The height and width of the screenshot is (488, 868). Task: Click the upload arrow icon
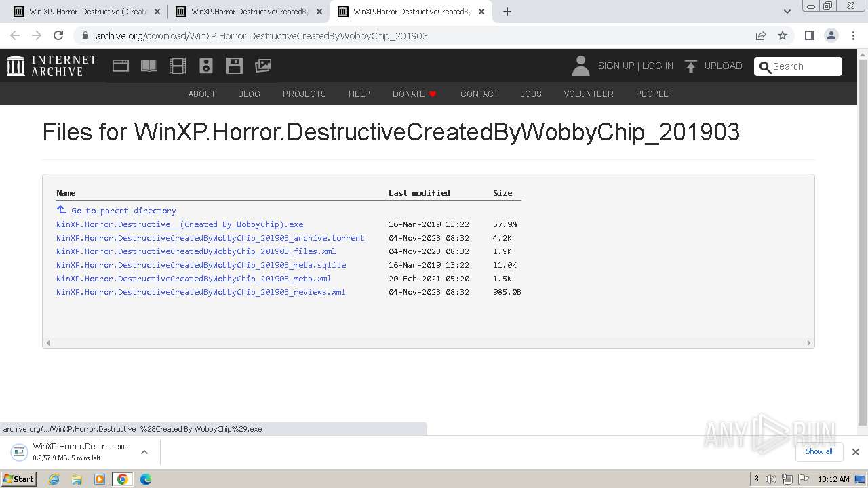(x=691, y=66)
